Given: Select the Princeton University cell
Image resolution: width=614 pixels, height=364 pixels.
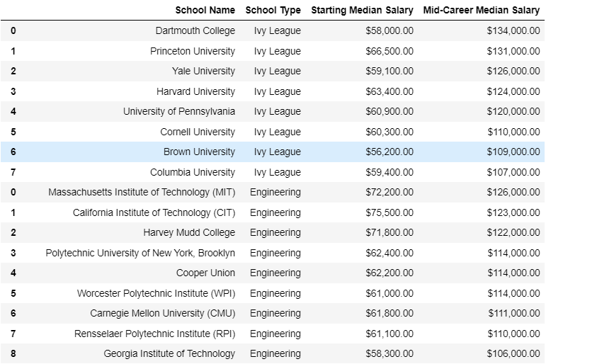Looking at the screenshot, I should [192, 51].
